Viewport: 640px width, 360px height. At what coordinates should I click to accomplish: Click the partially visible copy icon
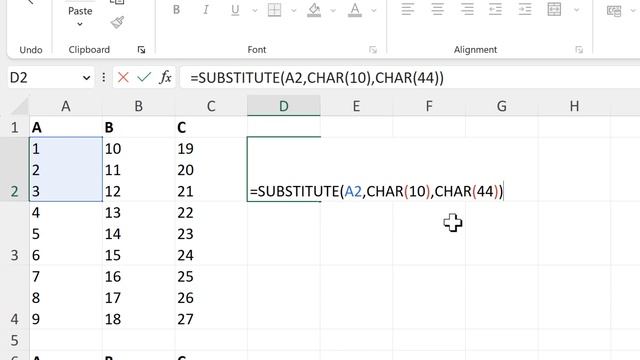(x=118, y=2)
